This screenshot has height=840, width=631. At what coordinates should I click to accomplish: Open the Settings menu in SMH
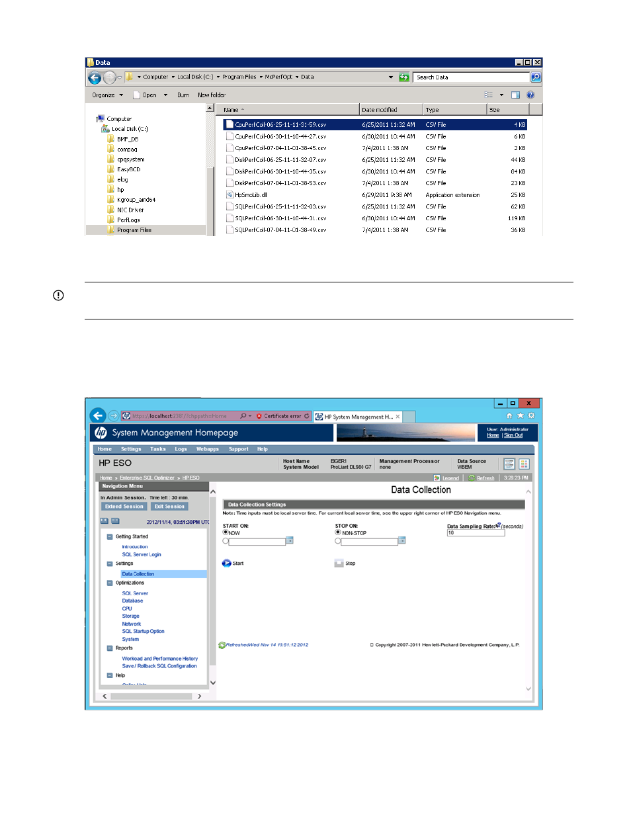[x=131, y=449]
